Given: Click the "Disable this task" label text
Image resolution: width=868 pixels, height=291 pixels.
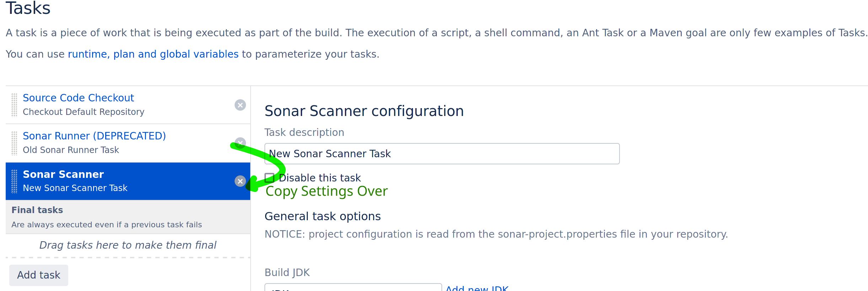Looking at the screenshot, I should [x=320, y=178].
